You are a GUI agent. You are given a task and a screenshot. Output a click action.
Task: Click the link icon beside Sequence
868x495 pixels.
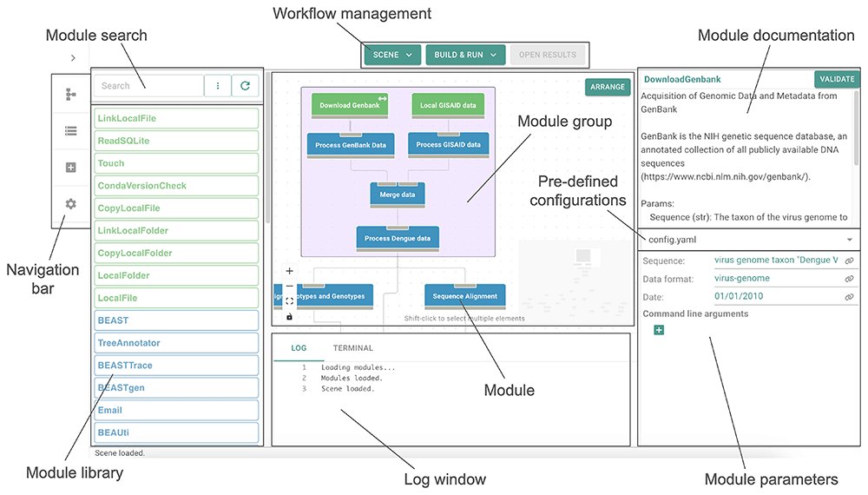point(849,261)
